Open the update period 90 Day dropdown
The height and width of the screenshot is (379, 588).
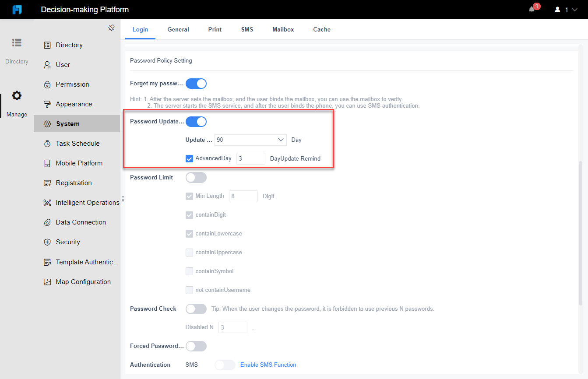[251, 140]
